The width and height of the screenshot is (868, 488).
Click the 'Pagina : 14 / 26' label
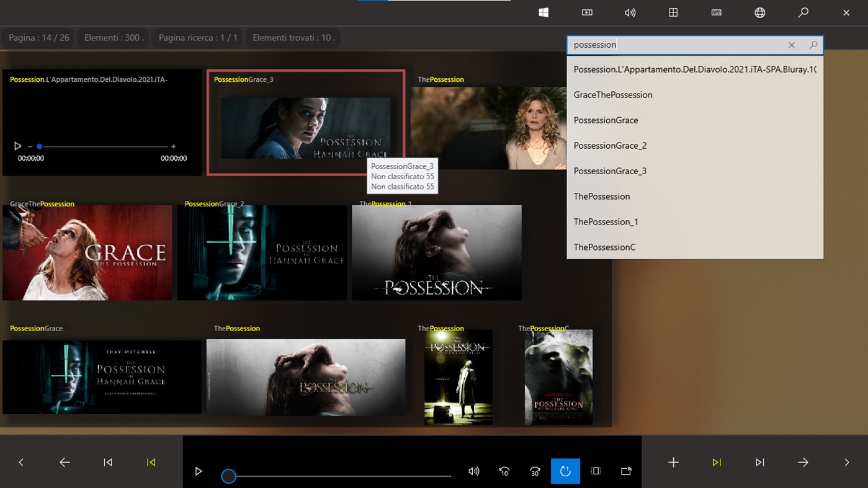pyautogui.click(x=39, y=38)
